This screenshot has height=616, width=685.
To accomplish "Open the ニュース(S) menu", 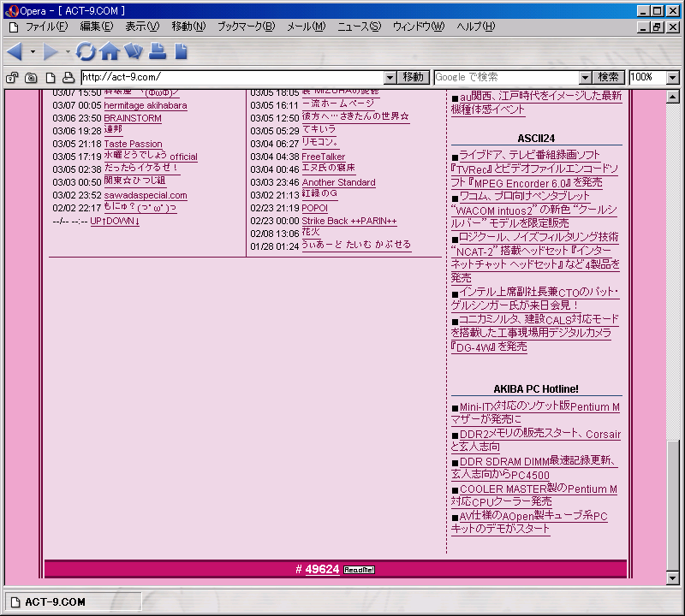I will point(359,27).
